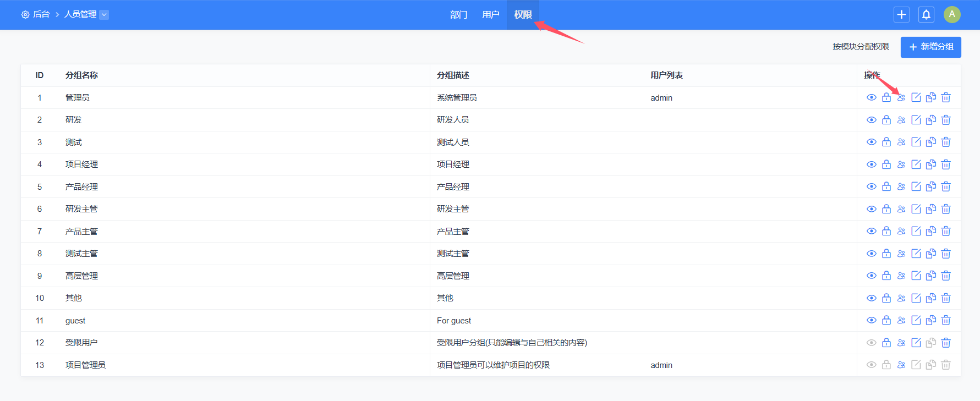Delete the 管理员 group
The image size is (980, 401).
[x=946, y=97]
